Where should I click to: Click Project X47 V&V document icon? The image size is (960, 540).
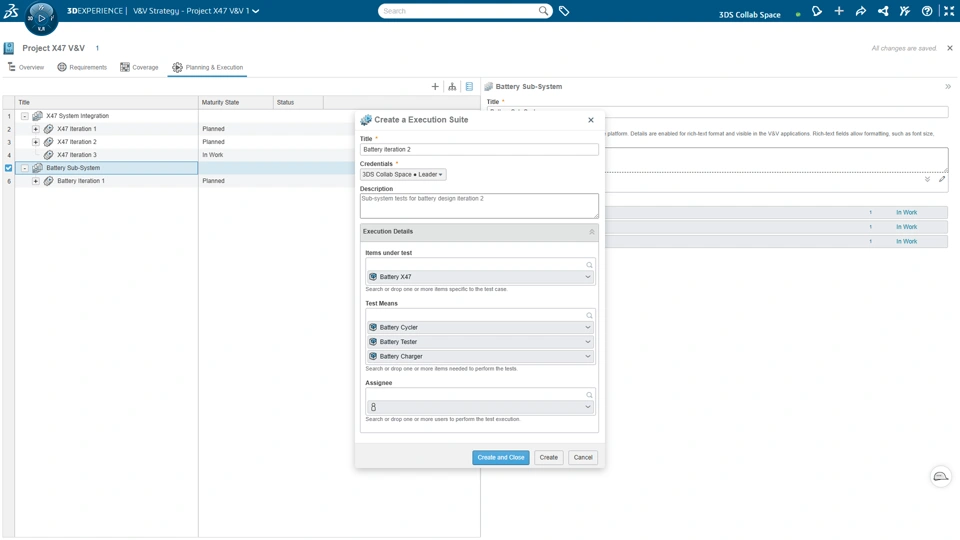click(x=9, y=48)
